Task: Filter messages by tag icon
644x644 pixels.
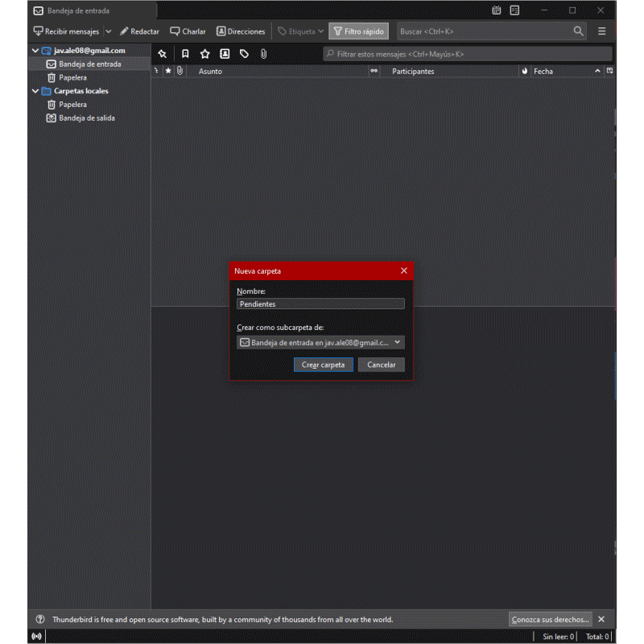Action: pos(244,54)
